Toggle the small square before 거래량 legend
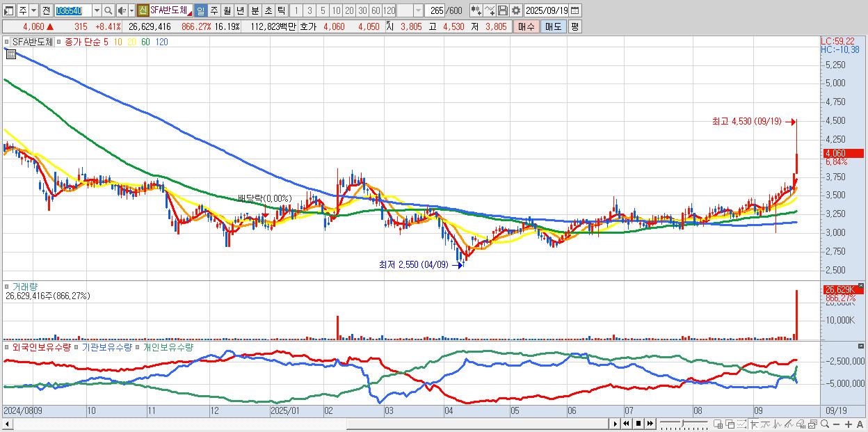This screenshot has width=868, height=432. coord(7,287)
